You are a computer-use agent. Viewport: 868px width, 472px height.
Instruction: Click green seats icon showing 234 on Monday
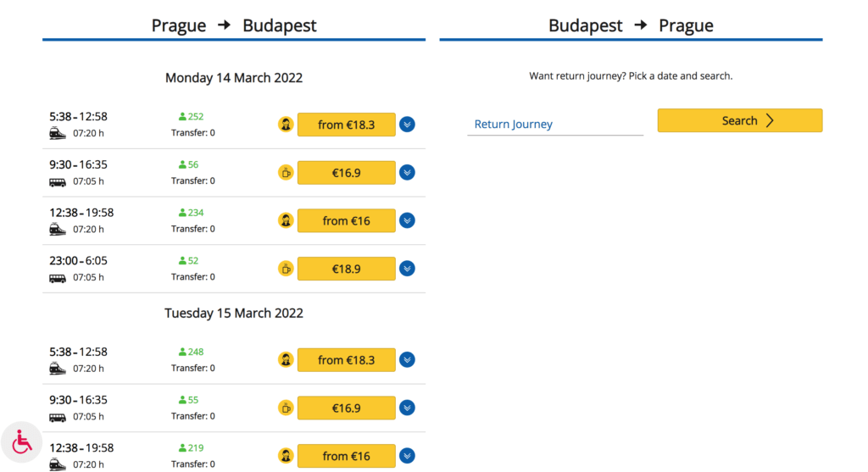182,213
